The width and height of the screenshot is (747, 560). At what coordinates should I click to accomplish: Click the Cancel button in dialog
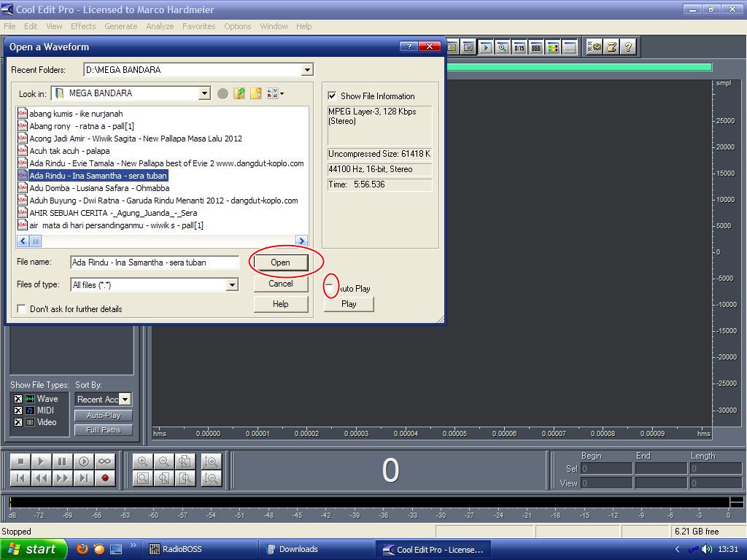tap(281, 284)
